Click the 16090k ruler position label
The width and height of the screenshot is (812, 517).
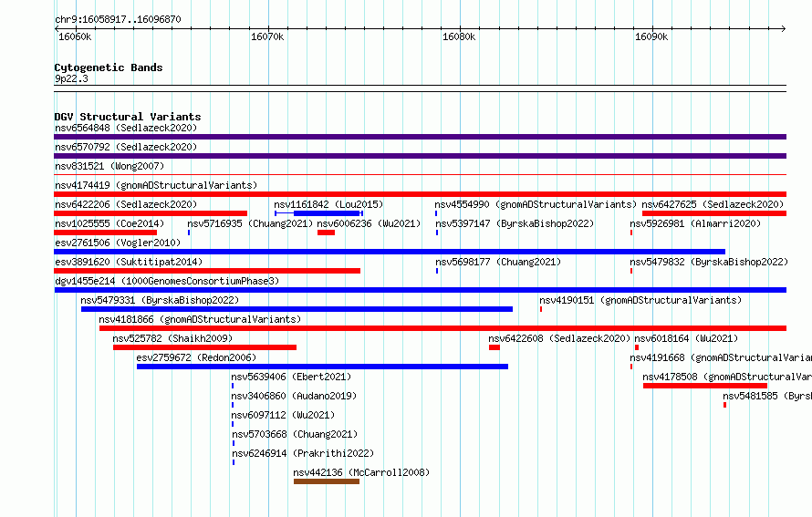pos(651,36)
